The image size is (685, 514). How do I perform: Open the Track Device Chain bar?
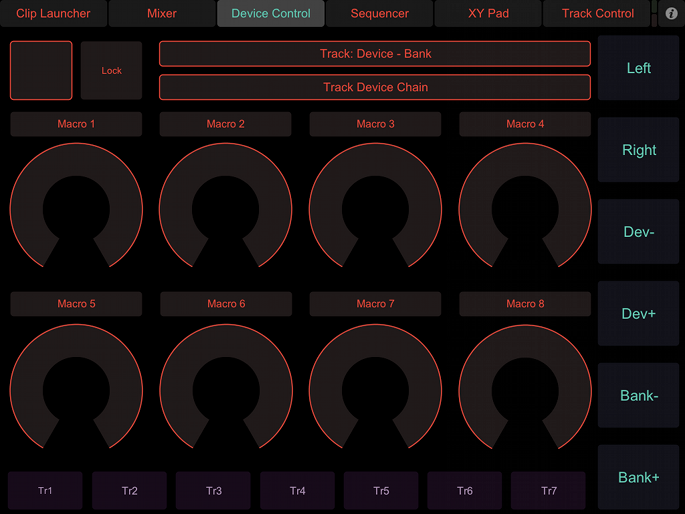click(374, 87)
